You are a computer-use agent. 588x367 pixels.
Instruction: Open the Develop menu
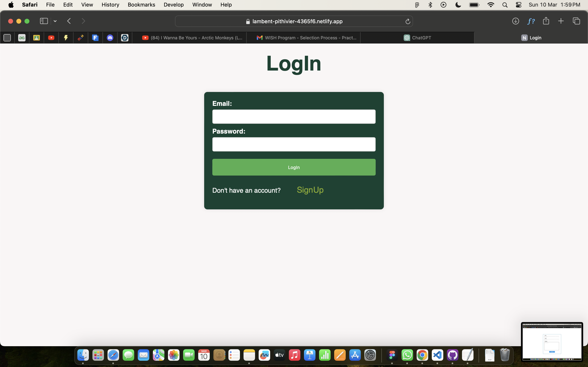point(174,5)
